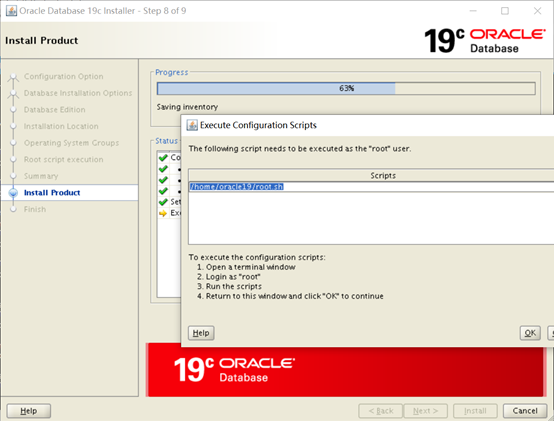The height and width of the screenshot is (421, 554).
Task: Click the green checkmark beside the 'Co' status row
Action: 163,157
